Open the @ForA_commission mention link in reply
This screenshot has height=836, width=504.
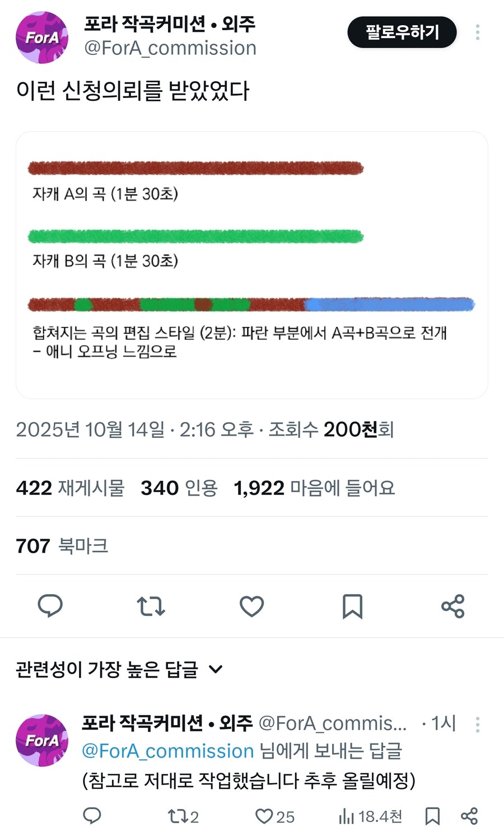coord(168,751)
